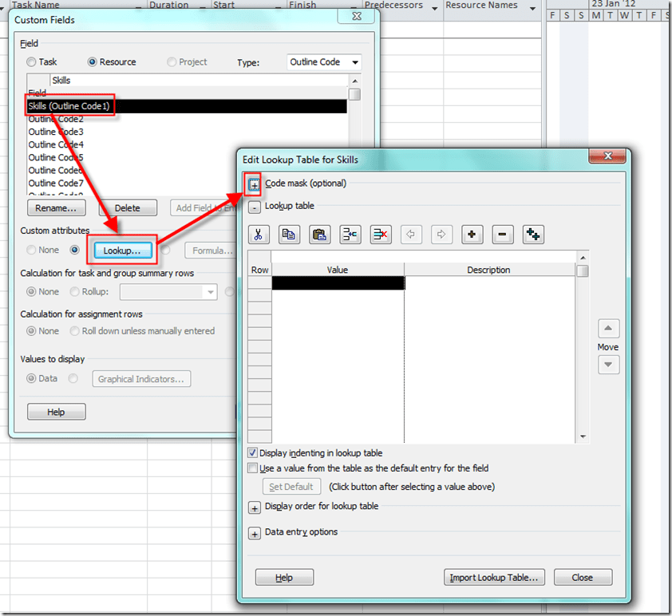The image size is (672, 616).
Task: Expand the Code mask (optional) section
Action: click(254, 184)
